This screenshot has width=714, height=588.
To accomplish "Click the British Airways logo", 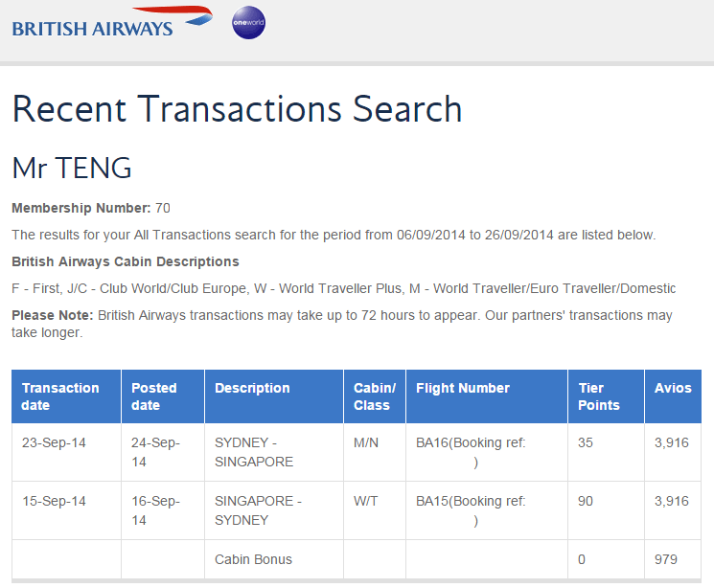I will tap(112, 22).
